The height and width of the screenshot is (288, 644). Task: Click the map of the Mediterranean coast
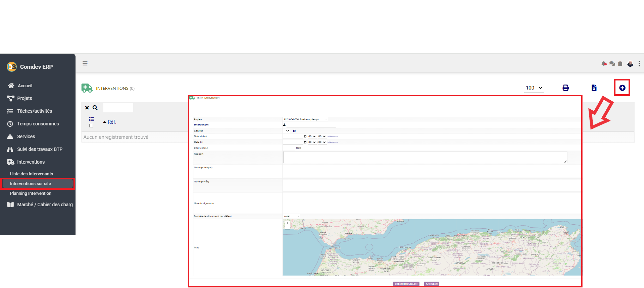[x=433, y=247]
